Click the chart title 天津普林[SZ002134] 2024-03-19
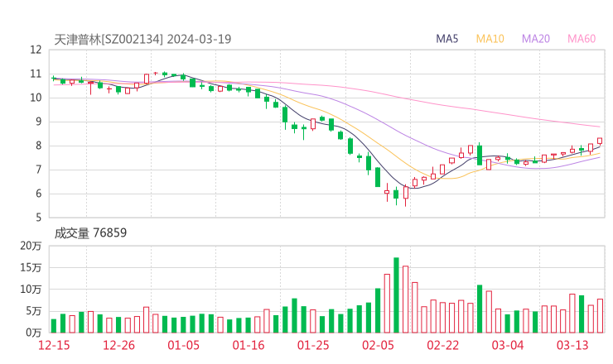 click(x=142, y=39)
